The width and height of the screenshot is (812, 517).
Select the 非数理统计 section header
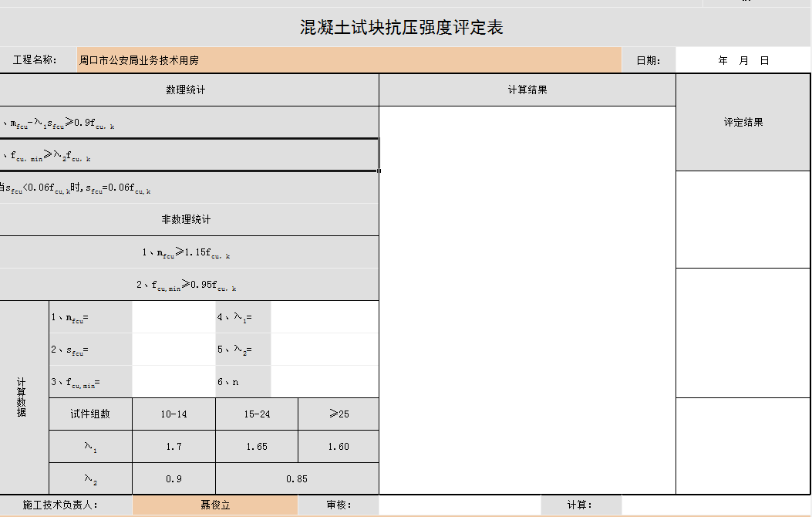[x=186, y=220]
